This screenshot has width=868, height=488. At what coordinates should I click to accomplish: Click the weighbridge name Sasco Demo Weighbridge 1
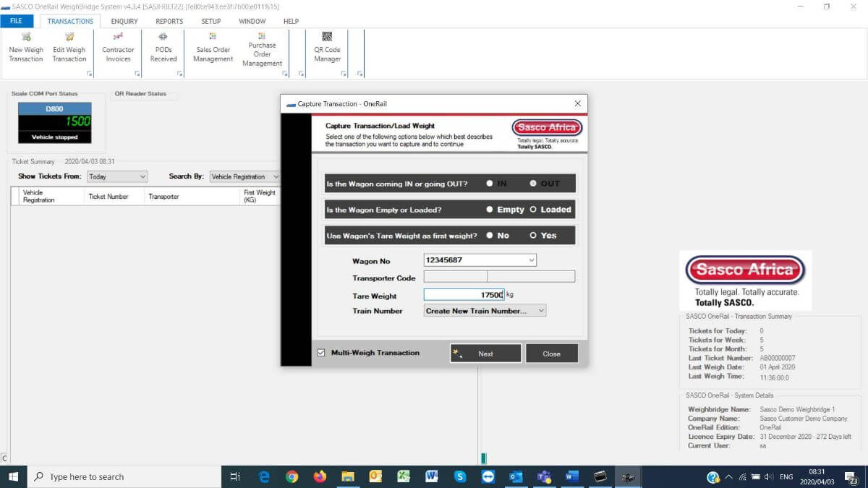click(x=797, y=410)
